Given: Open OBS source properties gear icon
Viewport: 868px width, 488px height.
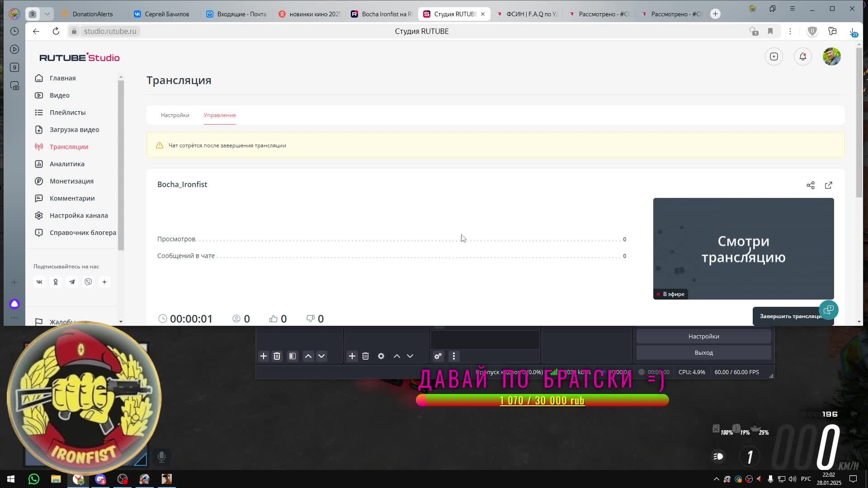Looking at the screenshot, I should [x=381, y=356].
